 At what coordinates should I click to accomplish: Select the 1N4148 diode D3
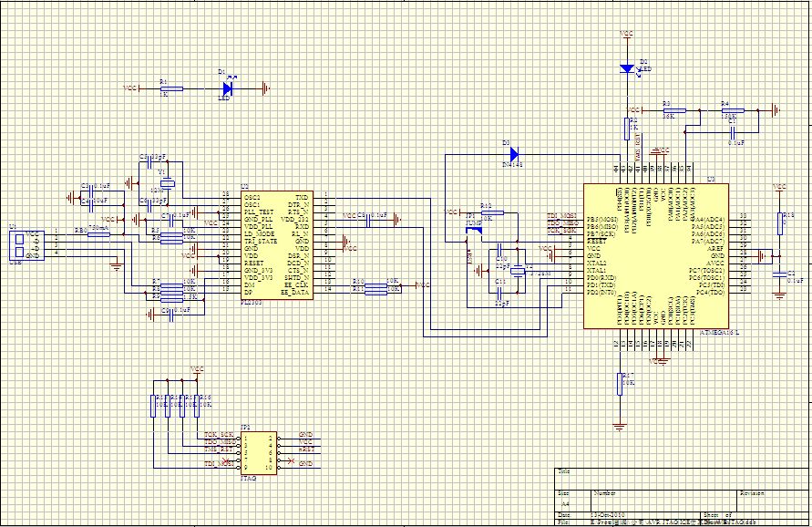(x=514, y=155)
